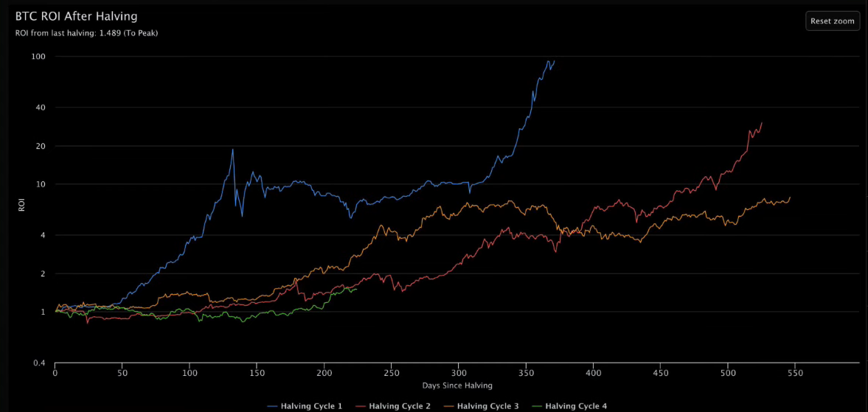868x412 pixels.
Task: Hide the Halving Cycle 4 series
Action: [x=576, y=406]
